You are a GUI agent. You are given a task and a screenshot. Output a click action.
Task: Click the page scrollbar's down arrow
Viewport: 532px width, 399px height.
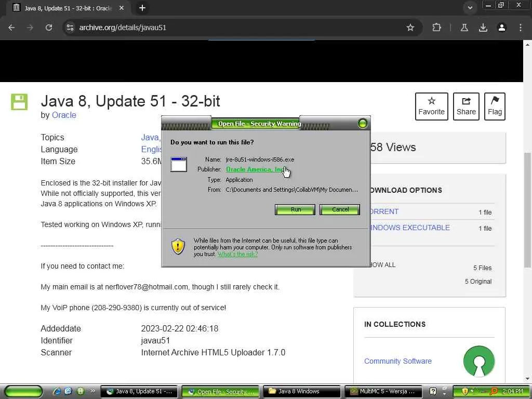(x=527, y=379)
